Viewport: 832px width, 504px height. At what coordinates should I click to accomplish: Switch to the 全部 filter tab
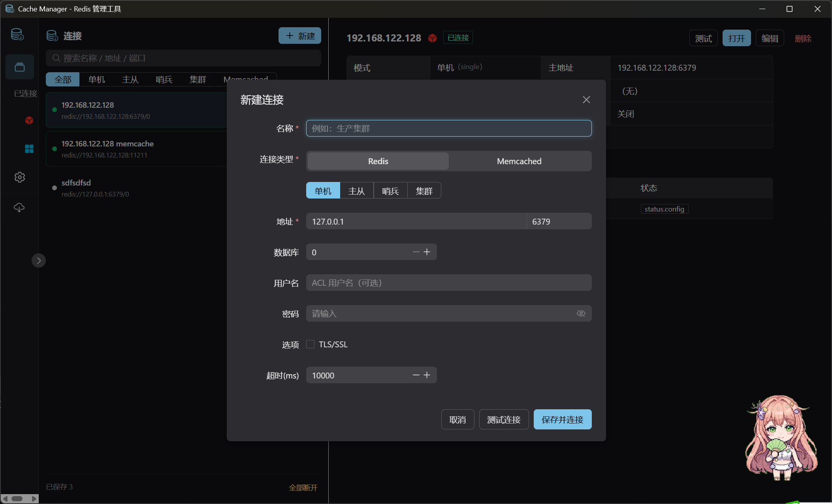coord(63,80)
